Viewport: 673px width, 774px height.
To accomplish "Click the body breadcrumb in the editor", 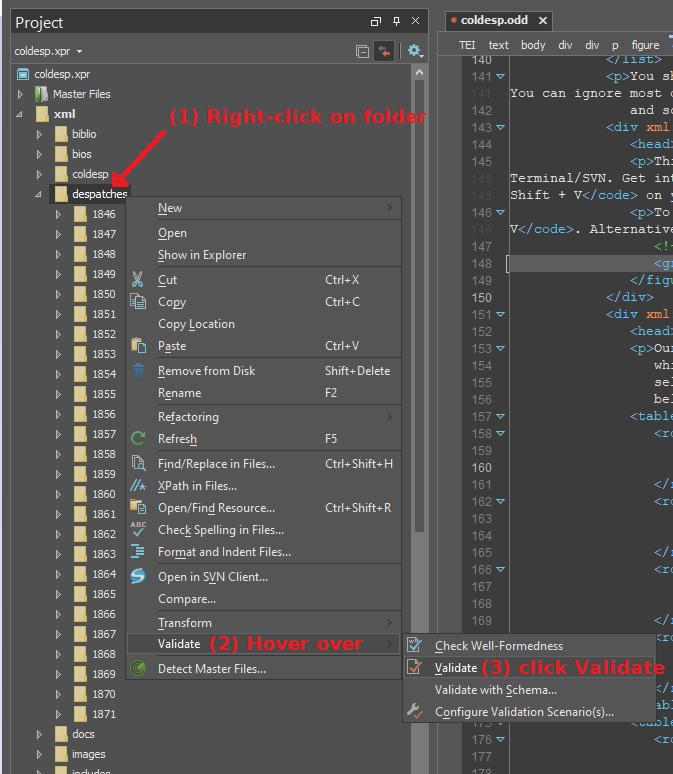I will pyautogui.click(x=533, y=45).
